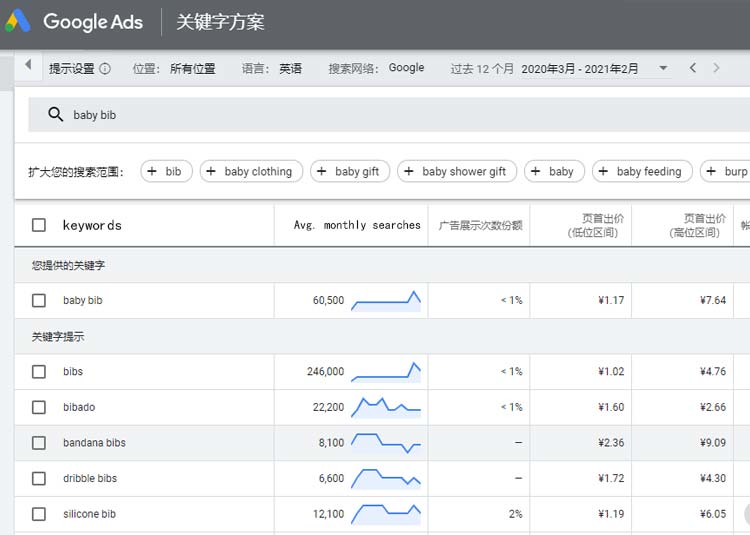
Task: Click info icon next to 提示设置
Action: point(105,69)
